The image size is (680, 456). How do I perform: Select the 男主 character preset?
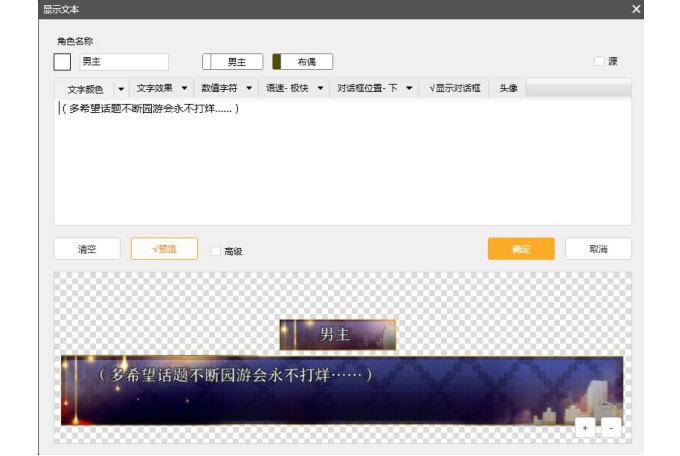[233, 62]
